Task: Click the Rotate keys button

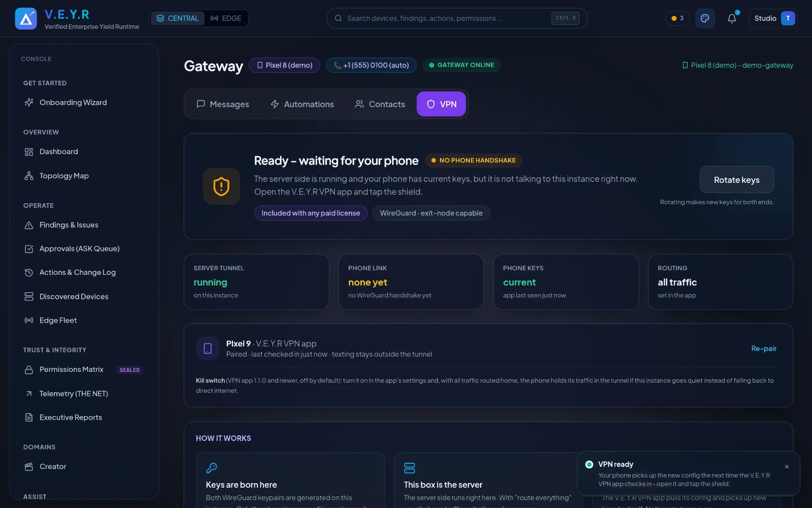Action: (737, 180)
